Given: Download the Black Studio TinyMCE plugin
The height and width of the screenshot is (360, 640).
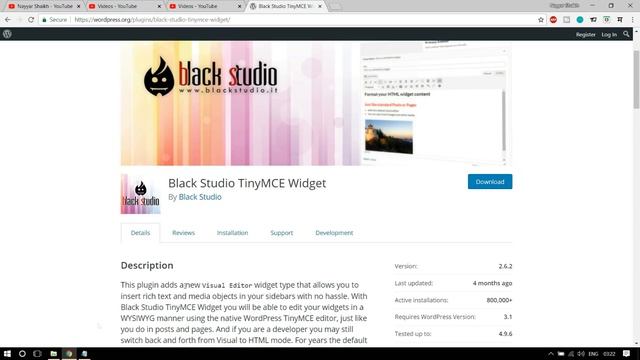Looking at the screenshot, I should tap(490, 182).
